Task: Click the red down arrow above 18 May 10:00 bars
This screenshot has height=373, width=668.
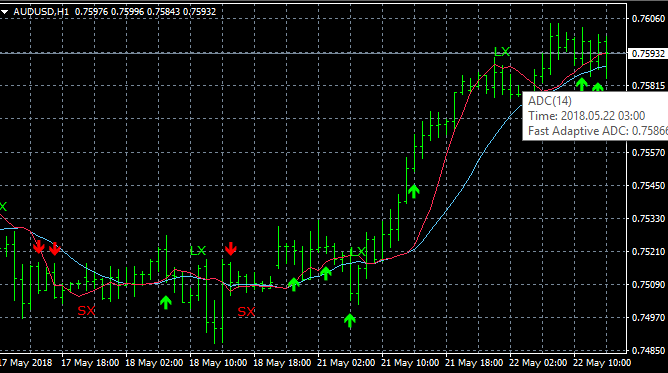Action: 230,249
